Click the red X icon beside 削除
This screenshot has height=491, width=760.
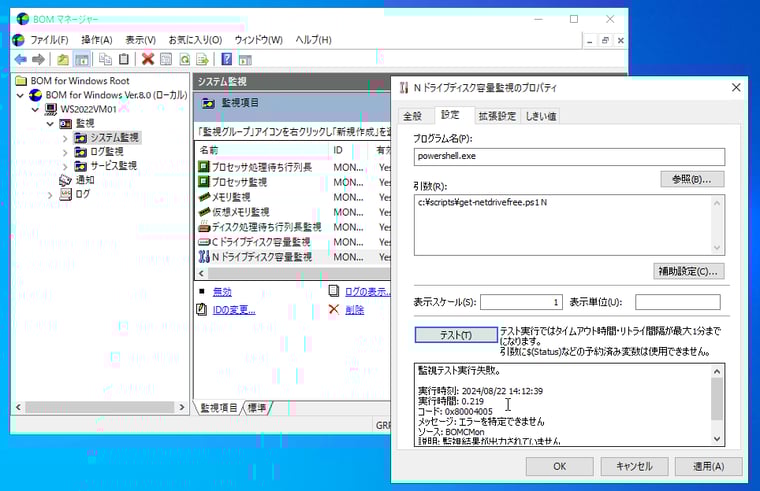[333, 309]
